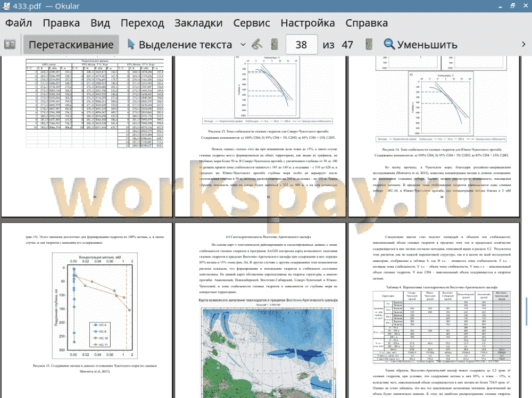The height and width of the screenshot is (398, 532).
Task: Go to next page icon
Action: [x=369, y=45]
